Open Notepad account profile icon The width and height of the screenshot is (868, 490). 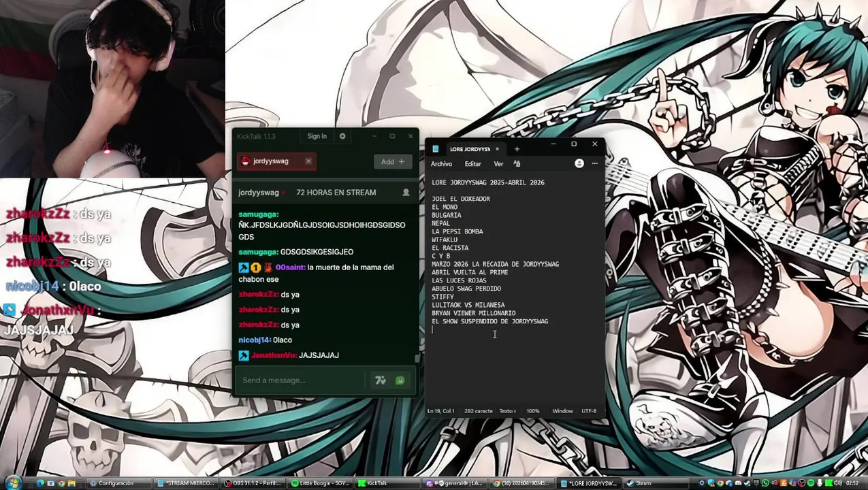click(579, 163)
